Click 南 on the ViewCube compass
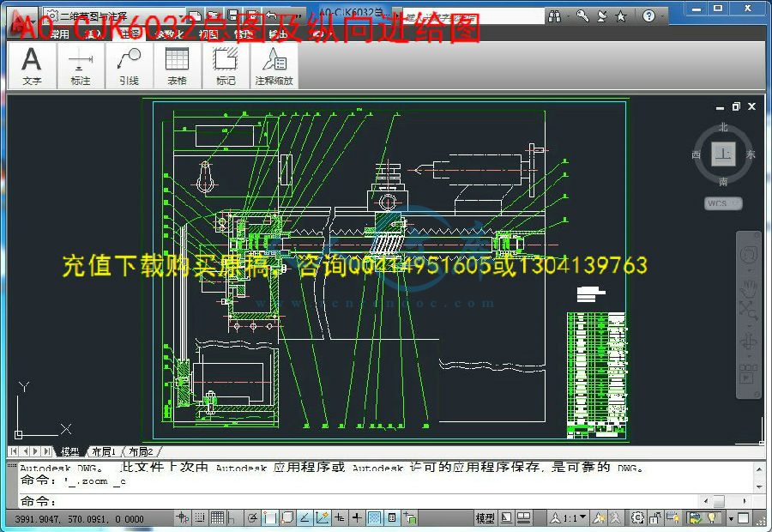This screenshot has height=532, width=772. click(x=723, y=182)
